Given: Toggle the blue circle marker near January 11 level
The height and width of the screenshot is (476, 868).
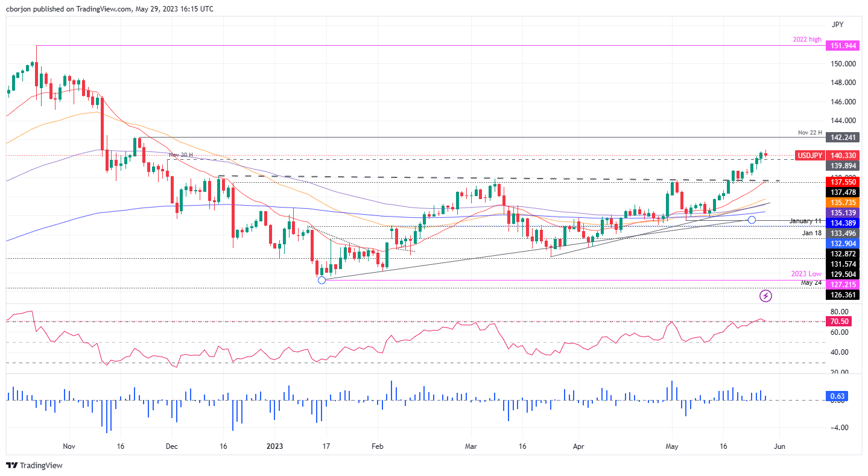Looking at the screenshot, I should [x=752, y=220].
